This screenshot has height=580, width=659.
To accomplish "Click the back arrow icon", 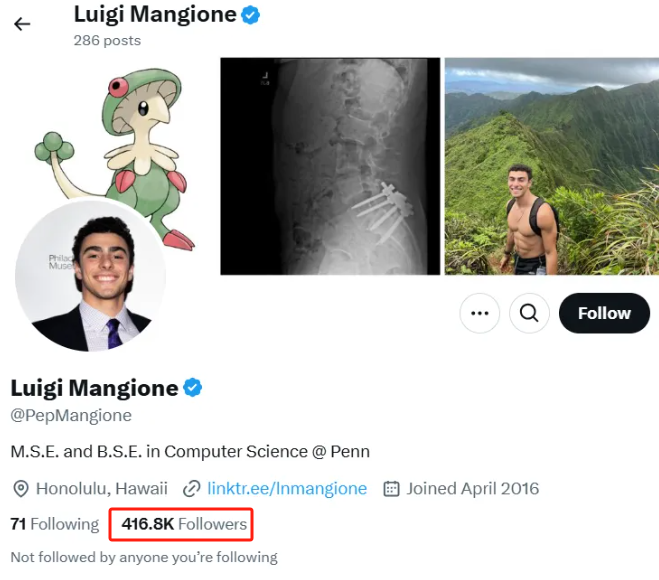I will pyautogui.click(x=22, y=24).
